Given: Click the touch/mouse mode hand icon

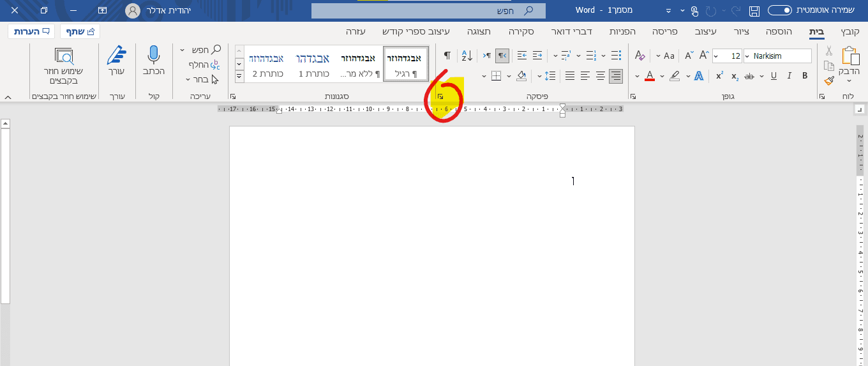Looking at the screenshot, I should (x=694, y=11).
